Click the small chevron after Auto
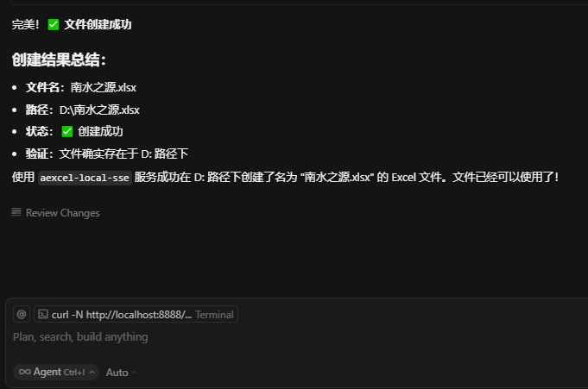The width and height of the screenshot is (588, 389). 134,373
